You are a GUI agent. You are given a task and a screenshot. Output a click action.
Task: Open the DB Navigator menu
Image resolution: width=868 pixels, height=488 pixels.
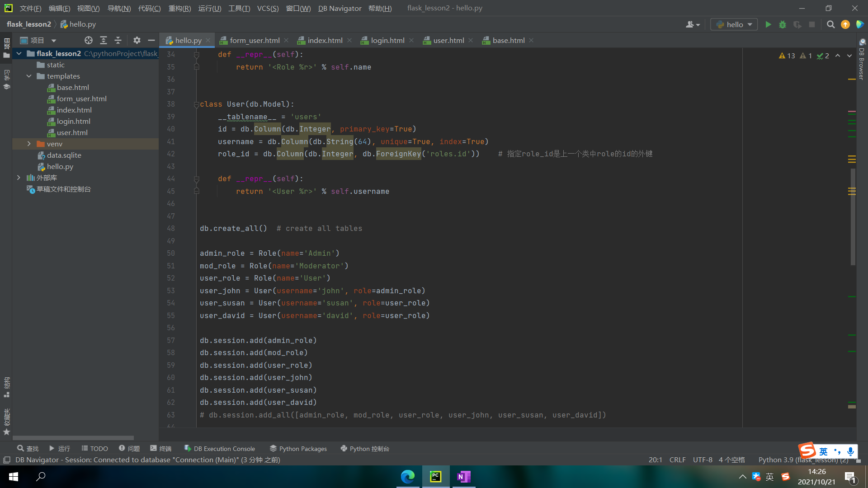click(x=340, y=8)
